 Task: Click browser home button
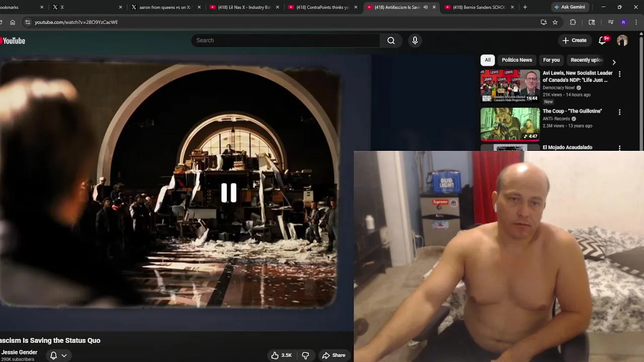pyautogui.click(x=13, y=22)
